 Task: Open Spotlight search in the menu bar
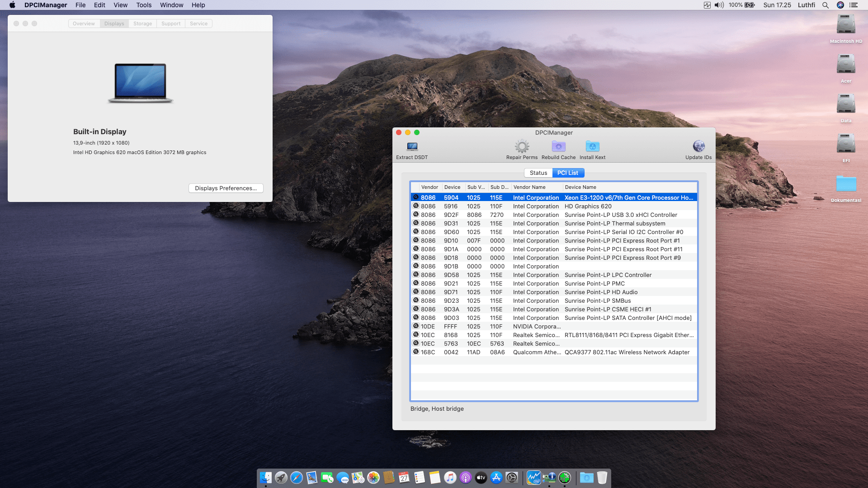click(826, 5)
